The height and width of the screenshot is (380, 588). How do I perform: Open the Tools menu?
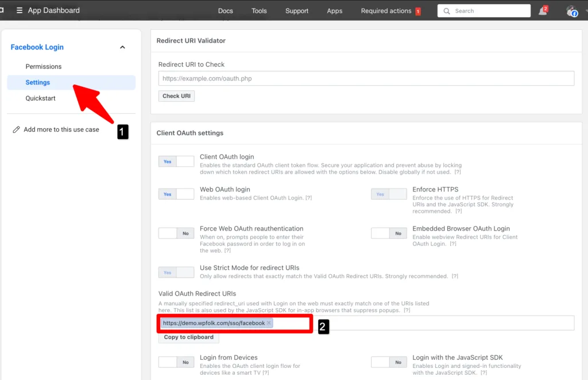point(259,11)
